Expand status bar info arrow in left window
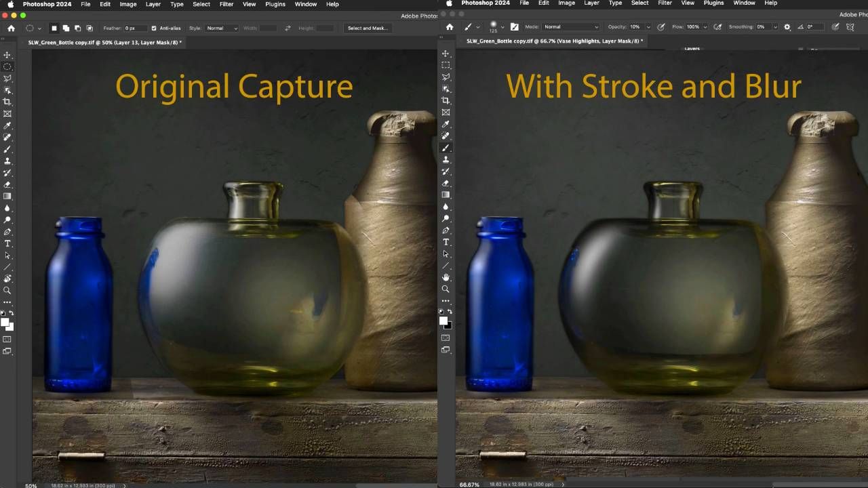The width and height of the screenshot is (868, 488). pyautogui.click(x=124, y=485)
